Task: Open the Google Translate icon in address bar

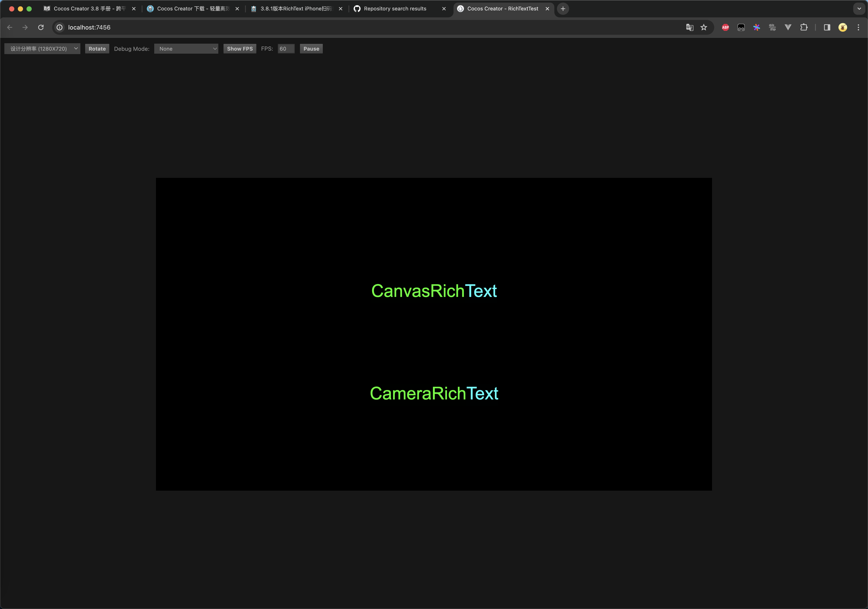Action: coord(690,27)
